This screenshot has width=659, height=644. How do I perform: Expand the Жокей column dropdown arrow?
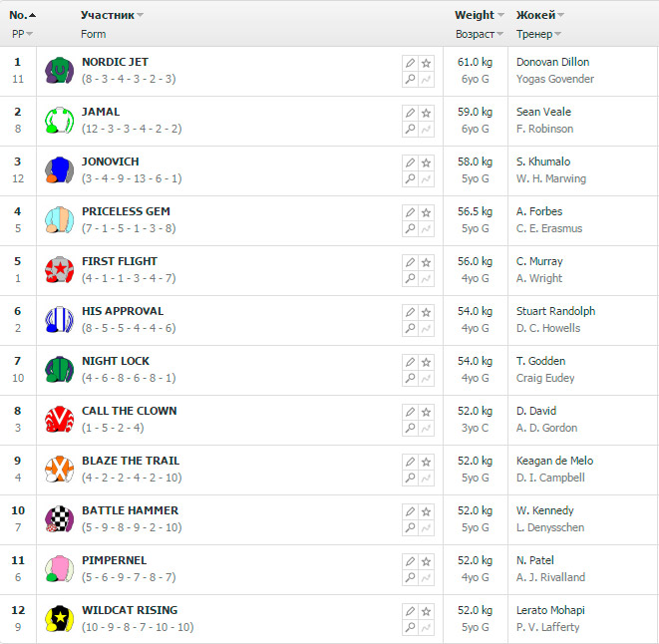point(561,16)
